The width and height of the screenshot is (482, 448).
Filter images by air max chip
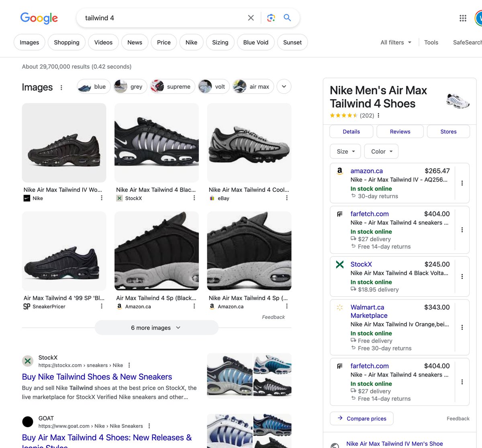[253, 87]
